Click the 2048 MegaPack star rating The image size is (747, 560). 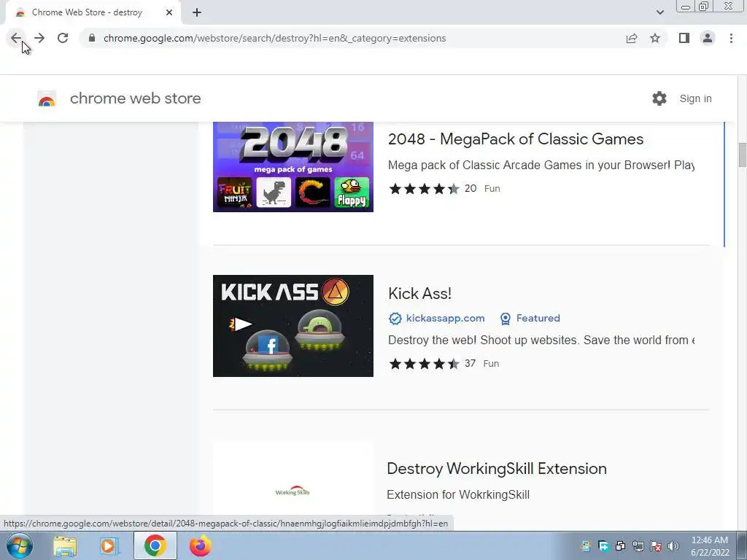click(424, 189)
